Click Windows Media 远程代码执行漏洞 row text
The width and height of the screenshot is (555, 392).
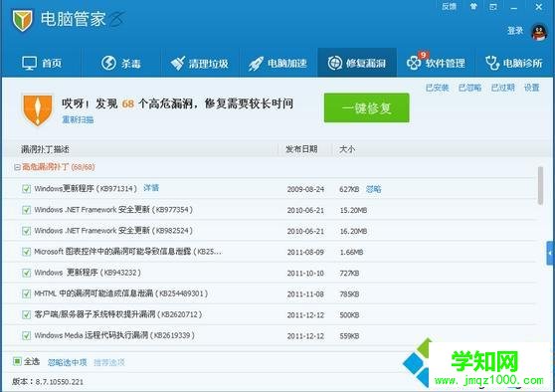114,335
